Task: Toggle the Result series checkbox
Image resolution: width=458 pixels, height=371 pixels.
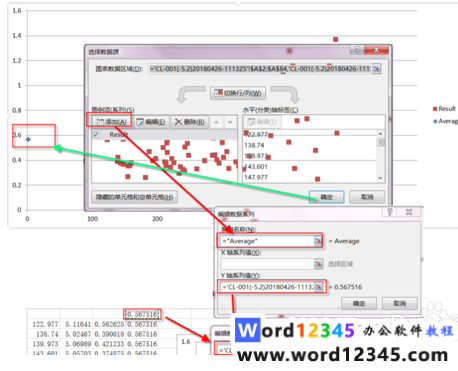Action: click(x=96, y=135)
